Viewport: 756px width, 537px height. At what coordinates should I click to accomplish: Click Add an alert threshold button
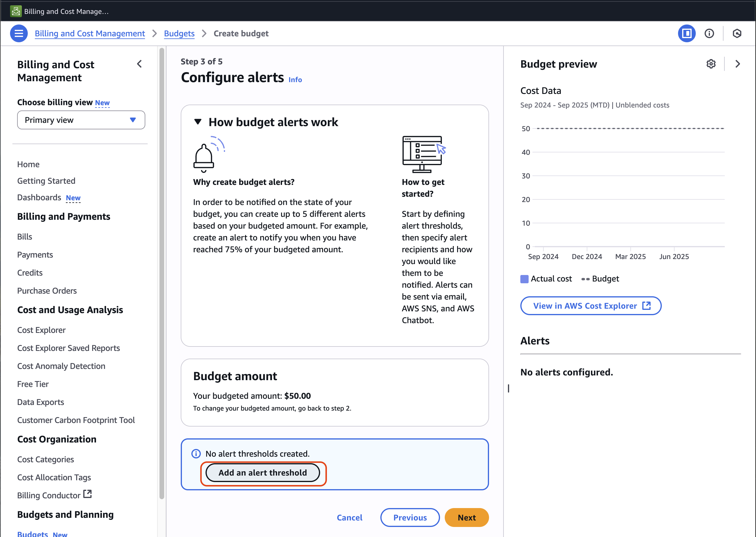(263, 473)
